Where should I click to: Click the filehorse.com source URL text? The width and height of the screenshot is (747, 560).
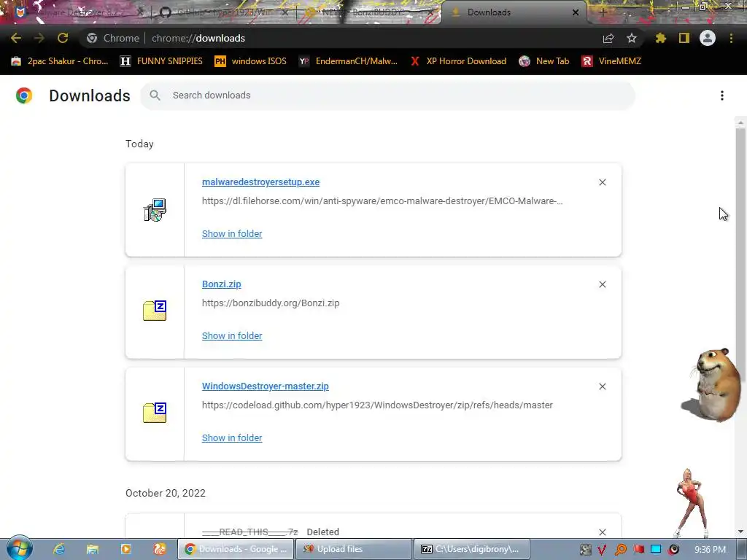(x=382, y=201)
